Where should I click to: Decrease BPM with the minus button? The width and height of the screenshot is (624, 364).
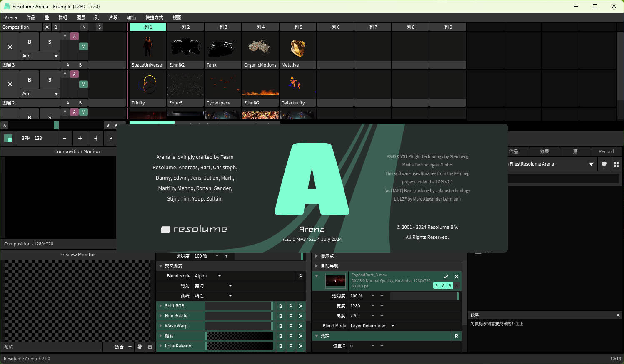point(65,138)
